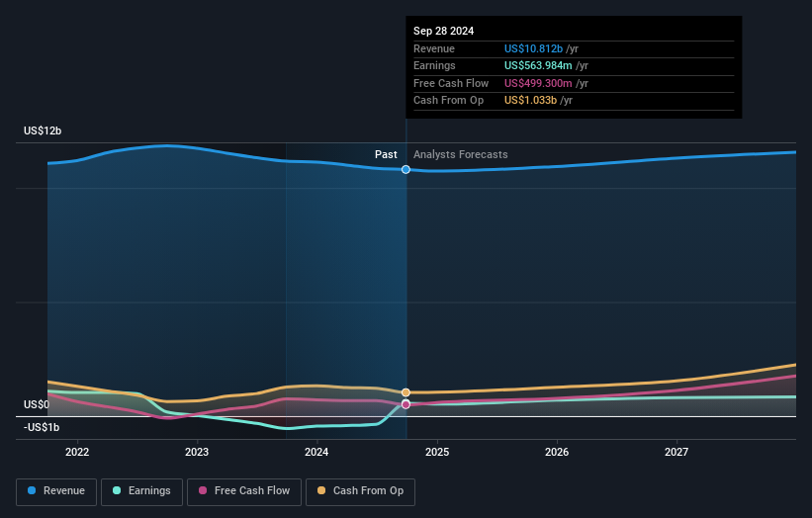Viewport: 812px width, 518px height.
Task: Toggle the Revenue legend series
Action: click(56, 491)
